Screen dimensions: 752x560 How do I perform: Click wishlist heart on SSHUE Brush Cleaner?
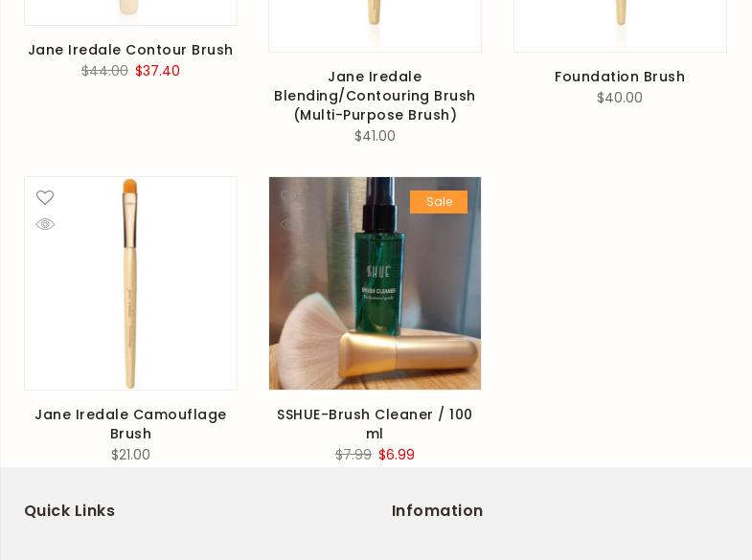(x=288, y=197)
